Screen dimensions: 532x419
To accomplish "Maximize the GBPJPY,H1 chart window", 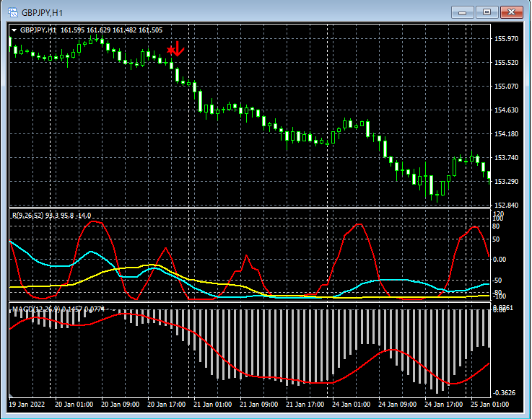I will [x=487, y=12].
